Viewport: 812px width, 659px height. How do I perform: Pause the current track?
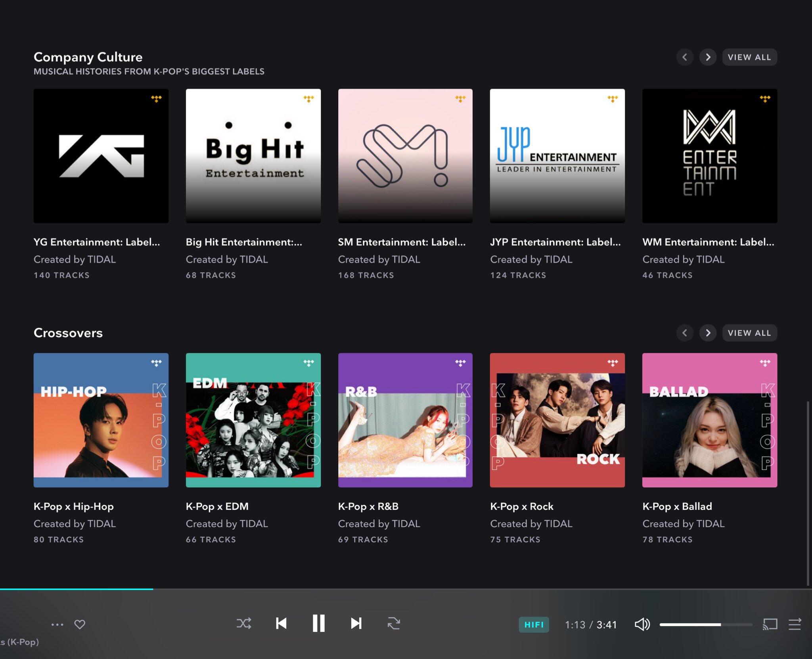pyautogui.click(x=318, y=624)
